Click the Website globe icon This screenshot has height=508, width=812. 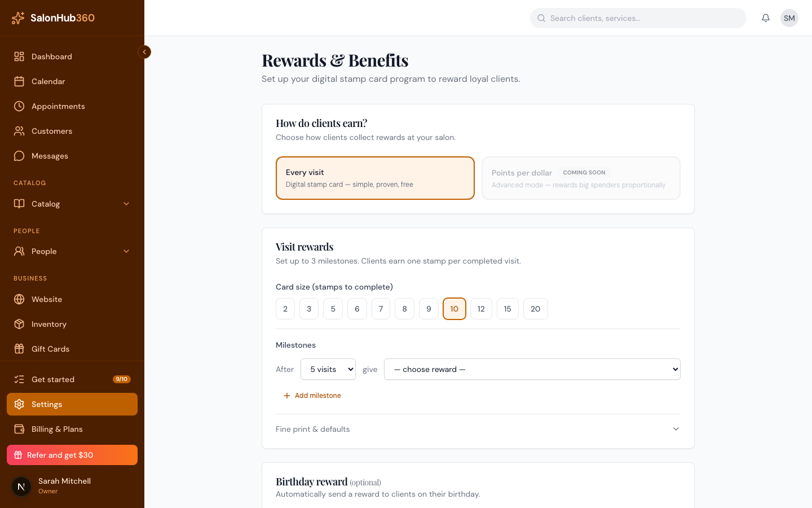pyautogui.click(x=19, y=299)
